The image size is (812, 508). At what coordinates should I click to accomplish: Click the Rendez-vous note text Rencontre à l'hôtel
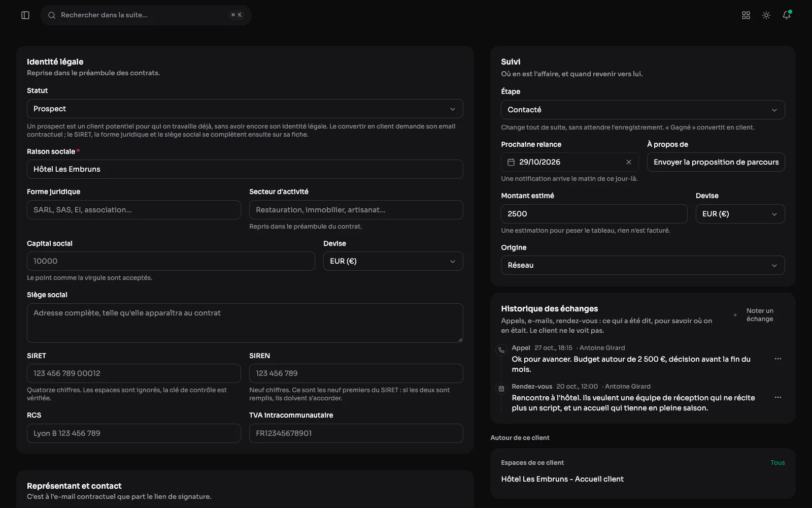point(633,403)
